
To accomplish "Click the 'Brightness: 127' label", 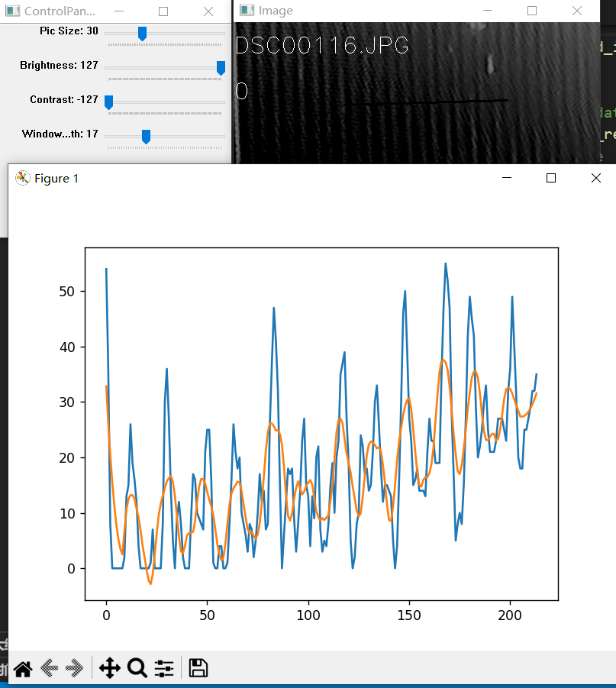I will (x=59, y=65).
